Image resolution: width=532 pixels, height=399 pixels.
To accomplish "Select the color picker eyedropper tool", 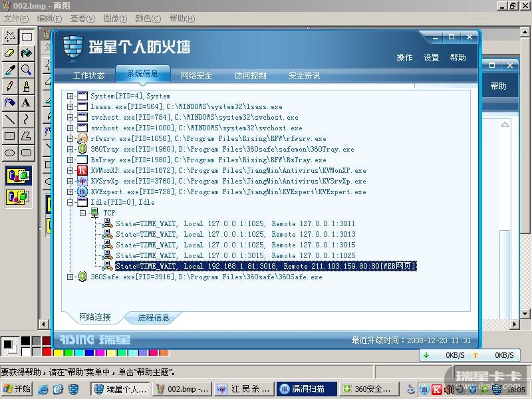I will 10,70.
